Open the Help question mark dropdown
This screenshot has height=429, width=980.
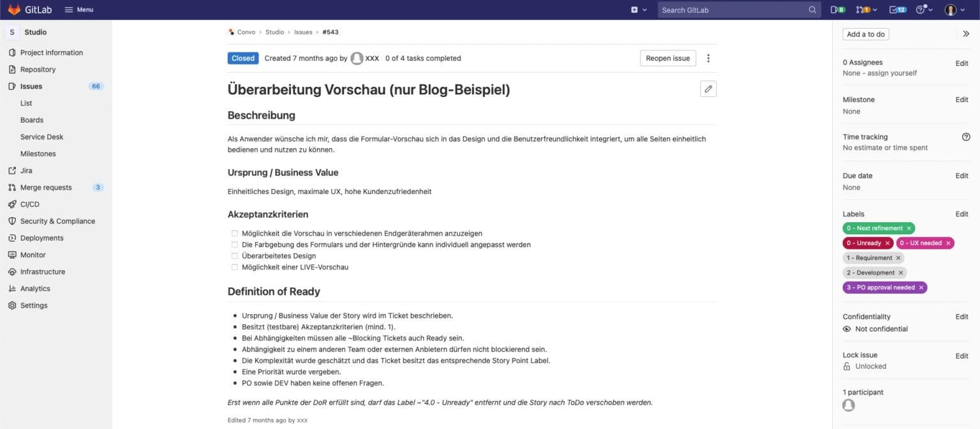924,10
